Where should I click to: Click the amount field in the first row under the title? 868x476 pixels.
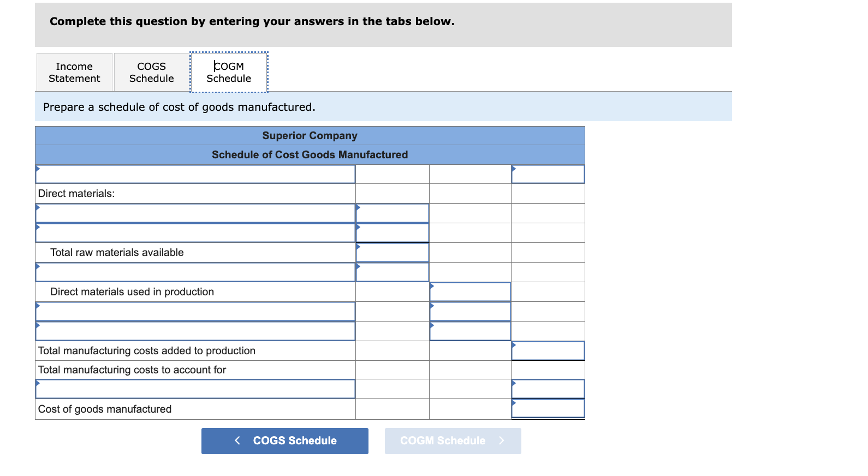click(548, 174)
